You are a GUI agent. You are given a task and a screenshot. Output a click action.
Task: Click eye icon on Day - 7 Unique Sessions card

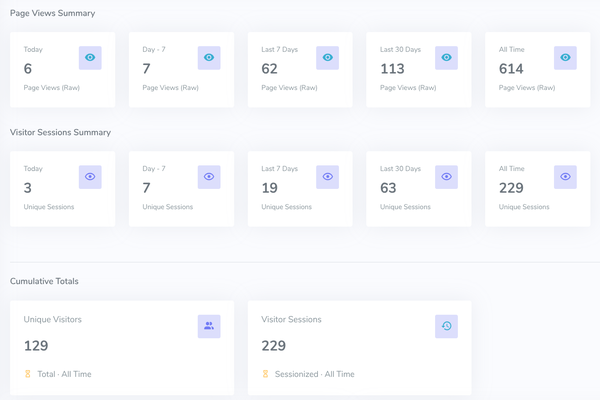click(209, 177)
